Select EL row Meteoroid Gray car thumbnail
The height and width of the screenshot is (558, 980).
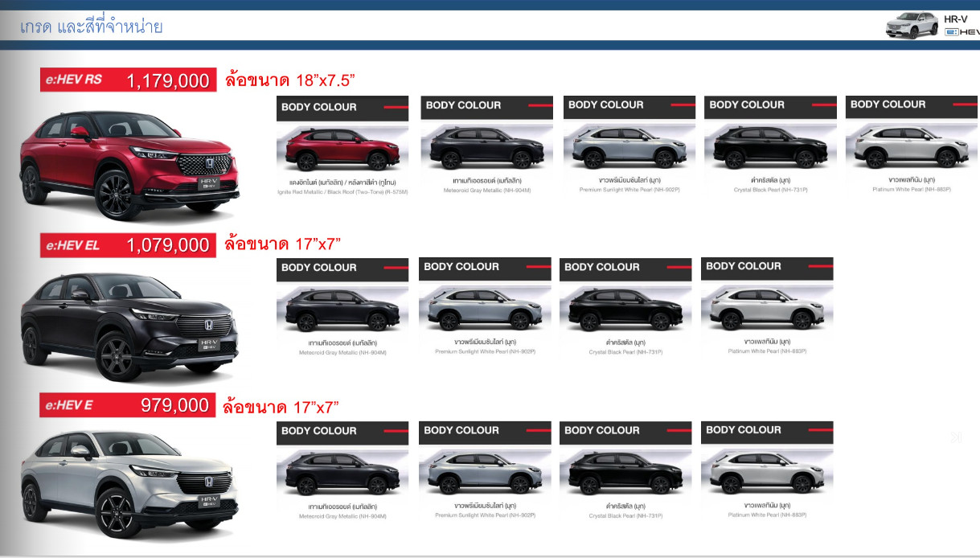[342, 310]
